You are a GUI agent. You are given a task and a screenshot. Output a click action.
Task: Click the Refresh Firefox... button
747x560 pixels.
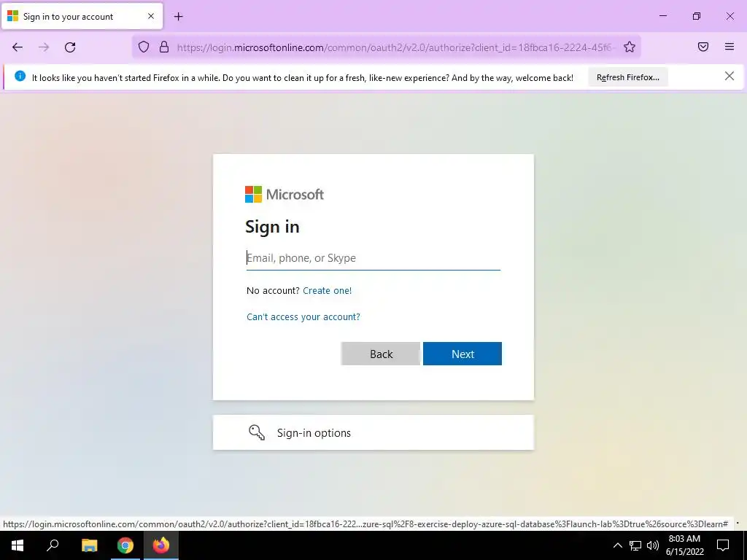[x=628, y=77]
